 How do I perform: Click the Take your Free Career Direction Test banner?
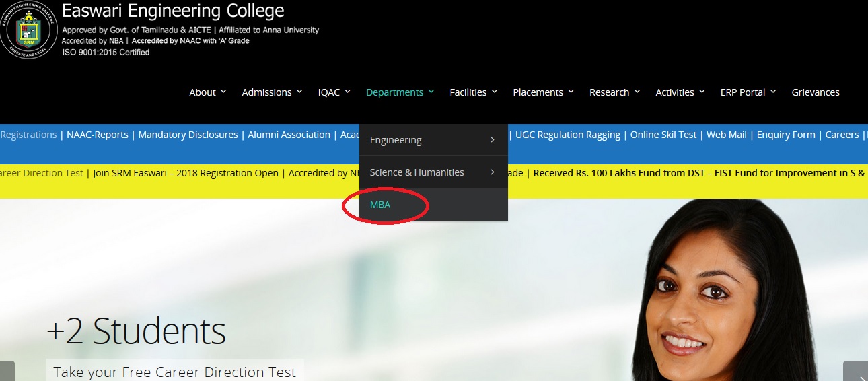175,371
